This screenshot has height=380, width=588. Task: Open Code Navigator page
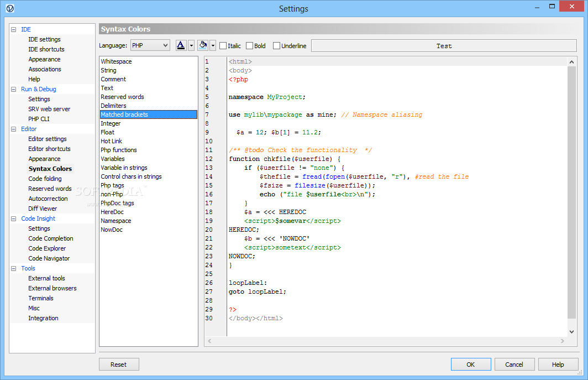point(49,258)
